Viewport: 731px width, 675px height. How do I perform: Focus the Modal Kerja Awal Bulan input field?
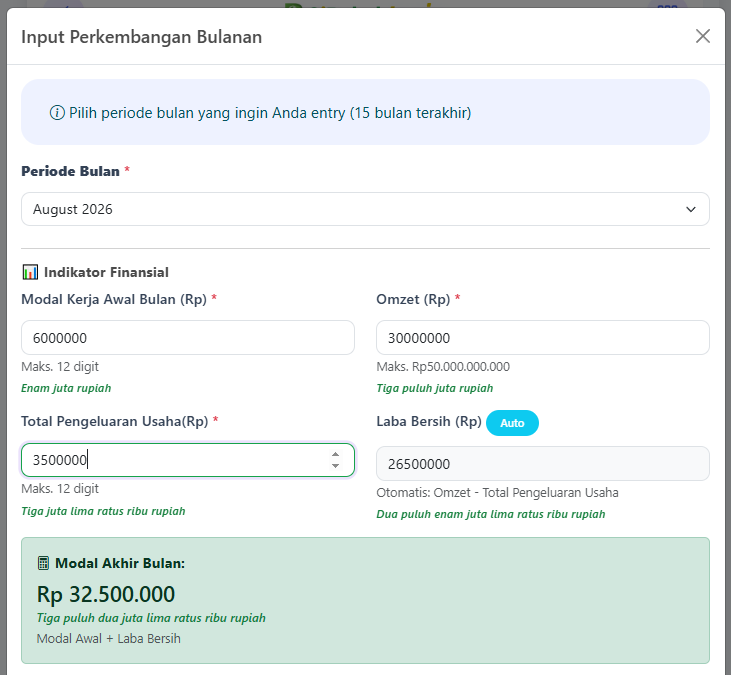pos(188,338)
